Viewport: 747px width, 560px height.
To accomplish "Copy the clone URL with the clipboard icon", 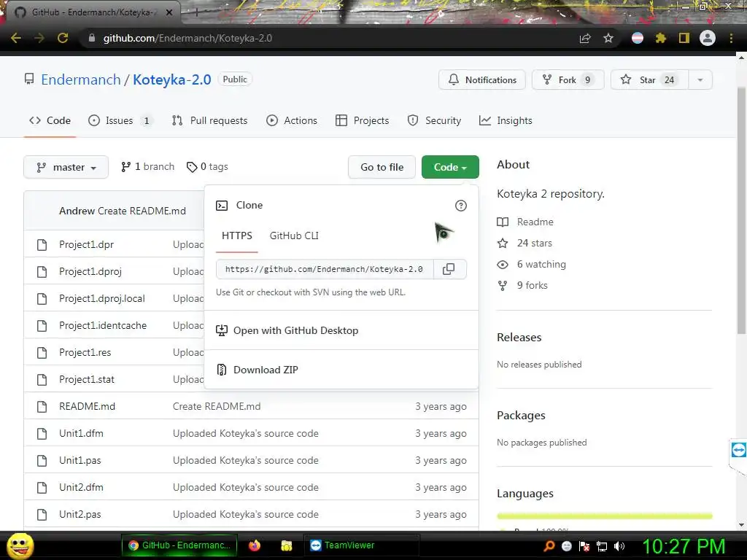I will 449,269.
